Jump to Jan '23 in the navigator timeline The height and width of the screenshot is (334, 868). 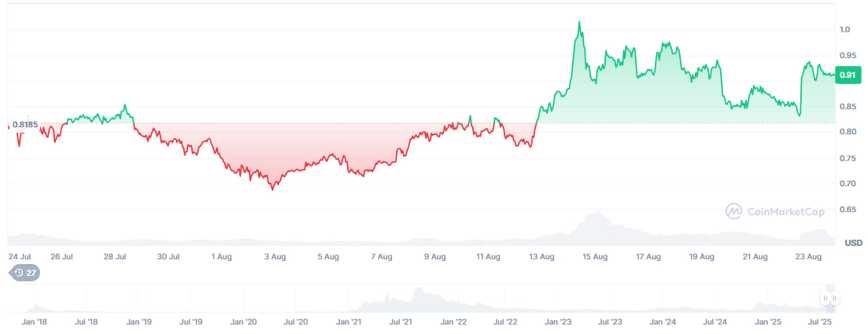click(x=558, y=322)
